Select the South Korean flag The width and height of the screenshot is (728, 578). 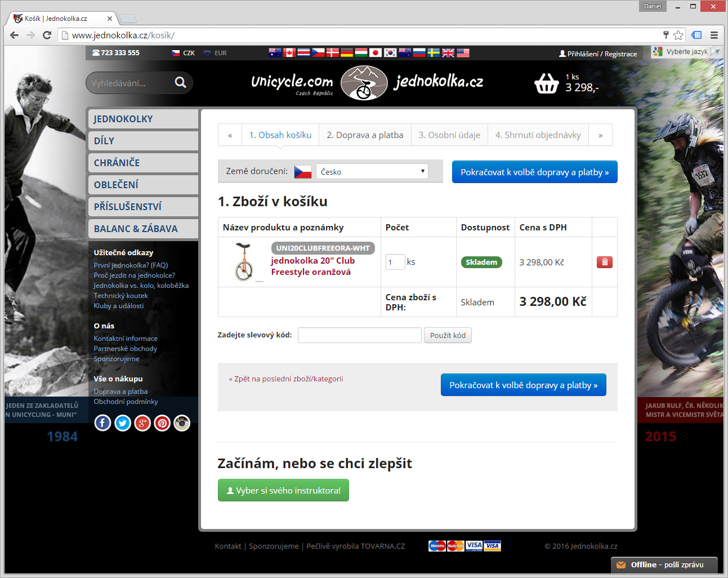[390, 52]
